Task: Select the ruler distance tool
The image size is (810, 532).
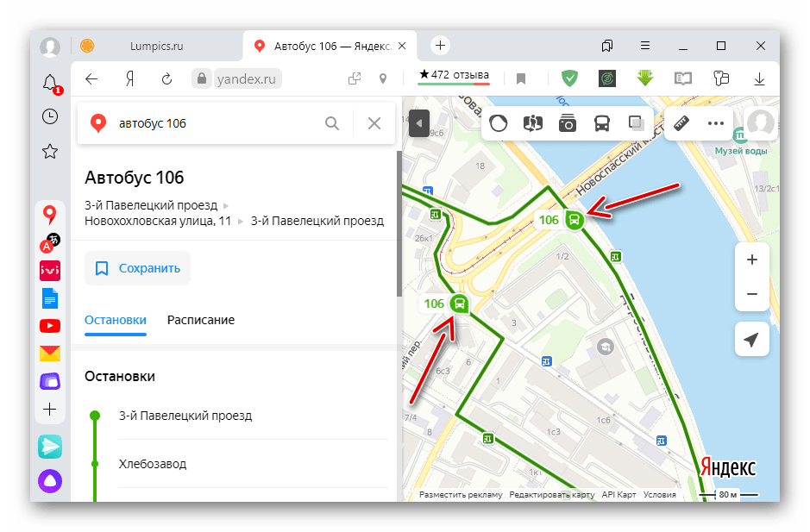Action: pos(681,123)
